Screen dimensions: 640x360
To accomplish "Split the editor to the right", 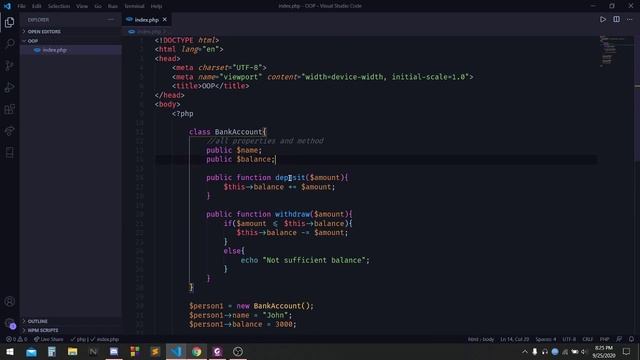I will click(616, 19).
